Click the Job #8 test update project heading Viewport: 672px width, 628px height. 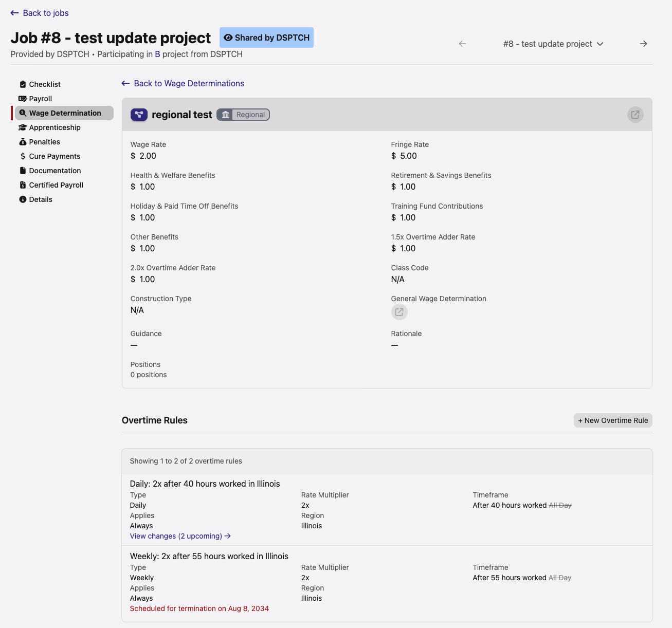tap(111, 38)
